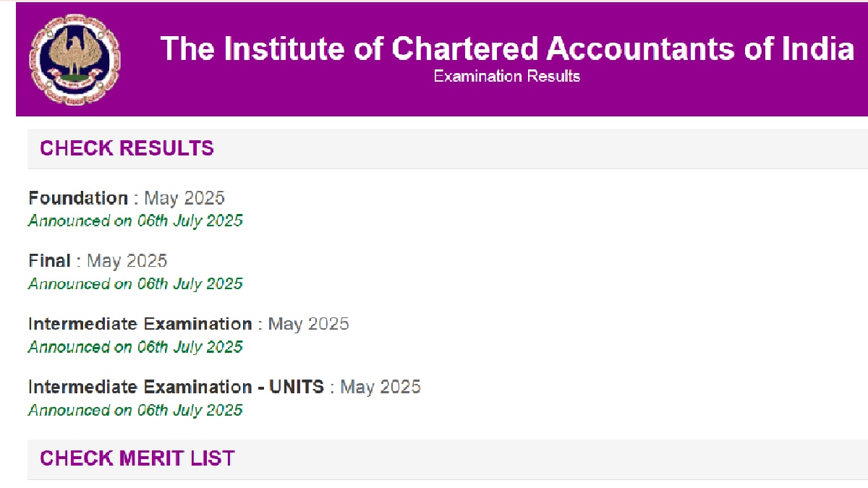The width and height of the screenshot is (868, 488).
Task: Click the Institute of Chartered Accountants title
Action: pos(507,48)
